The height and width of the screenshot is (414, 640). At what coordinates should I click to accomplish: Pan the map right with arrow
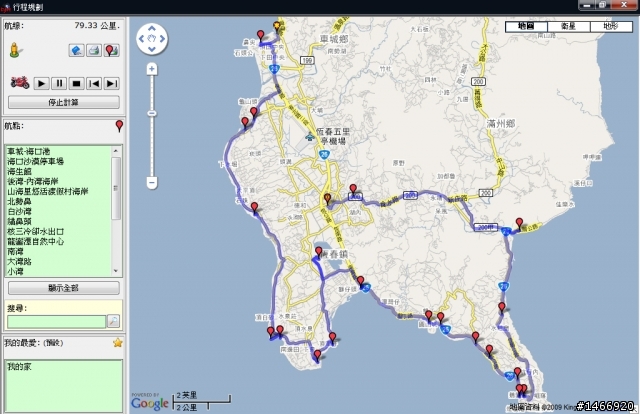[162, 39]
